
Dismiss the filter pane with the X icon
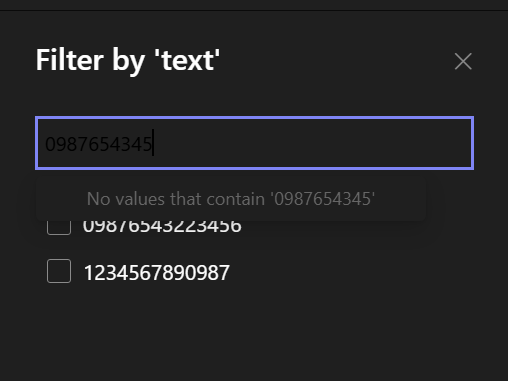pyautogui.click(x=463, y=61)
